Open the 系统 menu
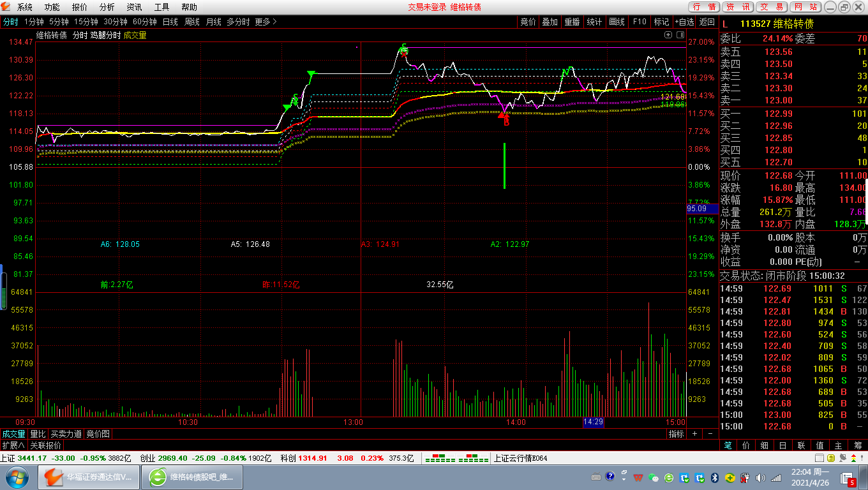The image size is (868, 490). coord(25,7)
